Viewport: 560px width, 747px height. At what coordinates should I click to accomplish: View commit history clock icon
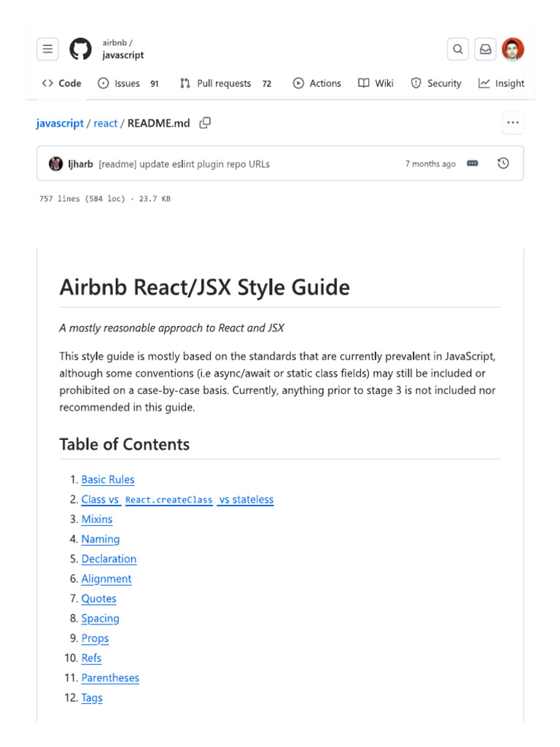[503, 163]
